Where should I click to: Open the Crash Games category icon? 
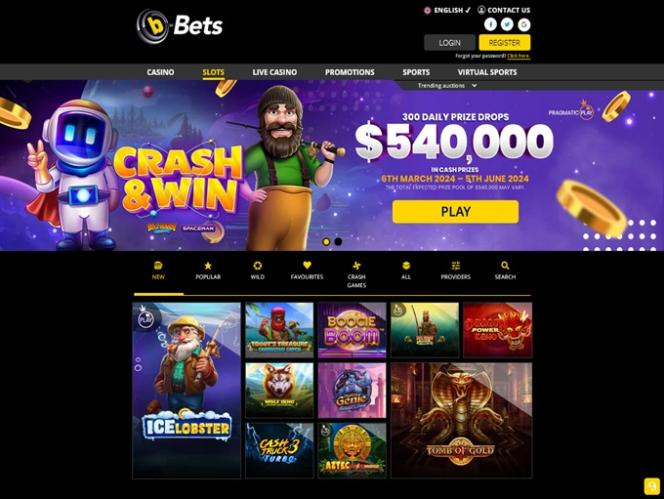tap(357, 266)
